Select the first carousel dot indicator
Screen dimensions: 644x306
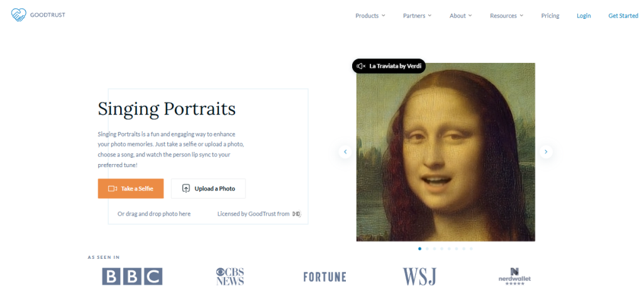[x=419, y=249]
